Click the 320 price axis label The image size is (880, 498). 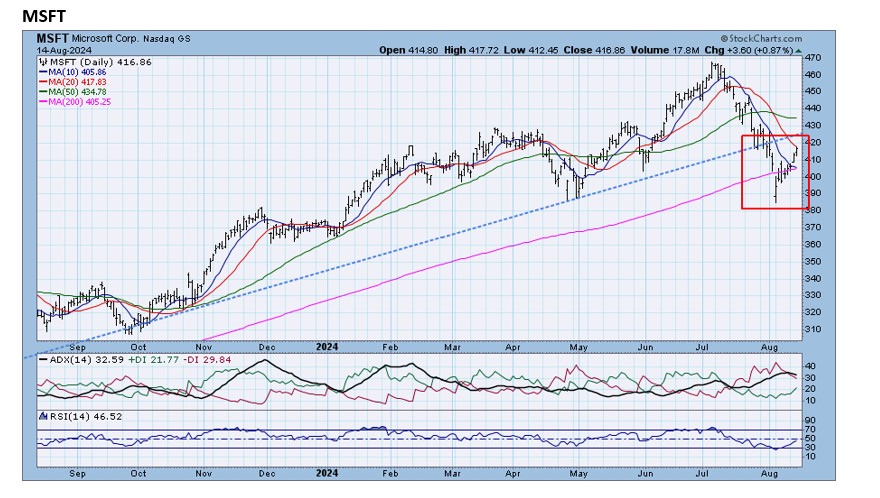[814, 312]
